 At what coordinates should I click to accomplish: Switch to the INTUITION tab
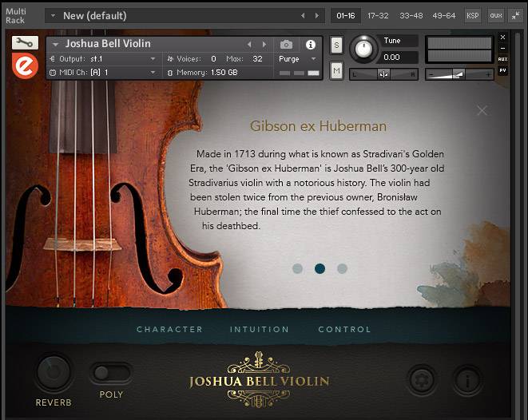pyautogui.click(x=260, y=329)
